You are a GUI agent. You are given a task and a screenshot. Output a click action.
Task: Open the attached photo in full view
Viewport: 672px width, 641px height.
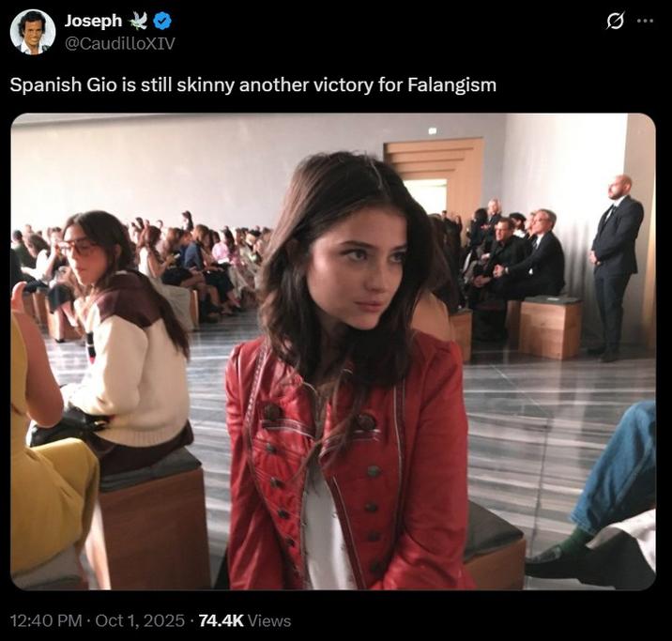click(x=333, y=352)
